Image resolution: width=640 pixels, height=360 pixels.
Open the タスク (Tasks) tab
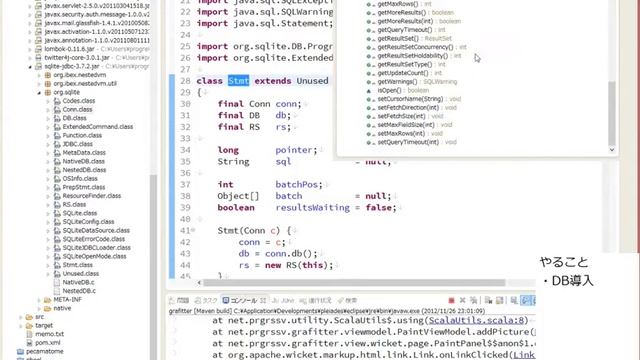point(206,300)
